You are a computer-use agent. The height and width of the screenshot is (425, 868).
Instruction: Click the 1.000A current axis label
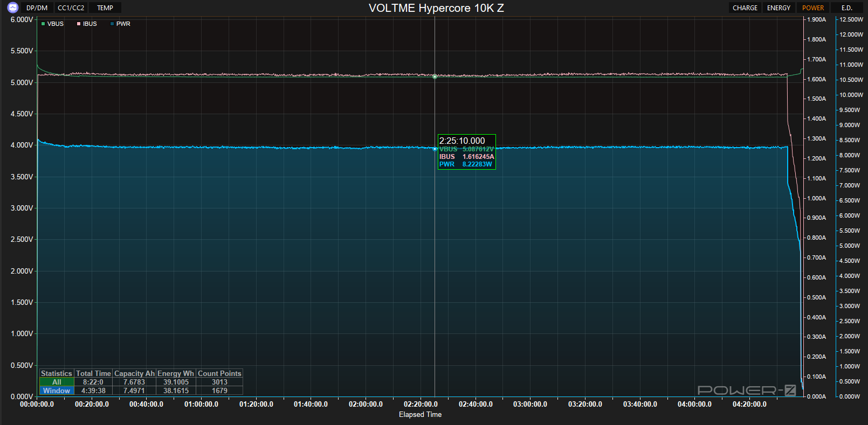pos(816,198)
